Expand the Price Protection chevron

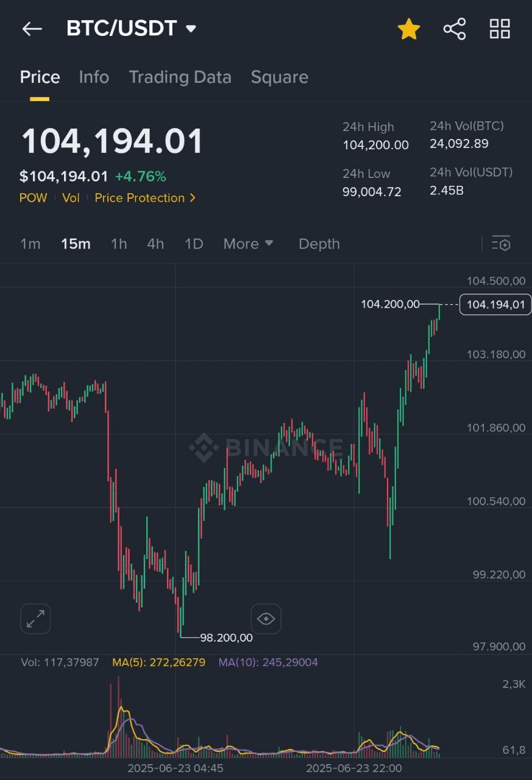click(193, 198)
